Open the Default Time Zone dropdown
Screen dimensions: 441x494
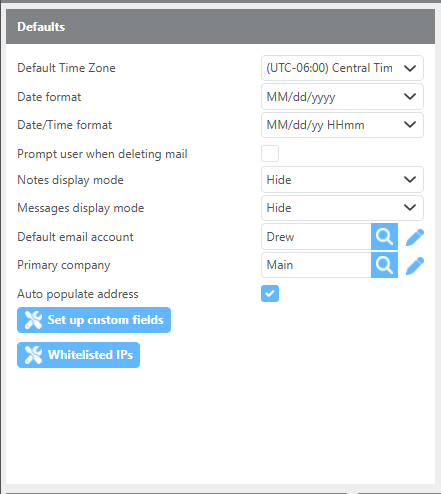342,68
